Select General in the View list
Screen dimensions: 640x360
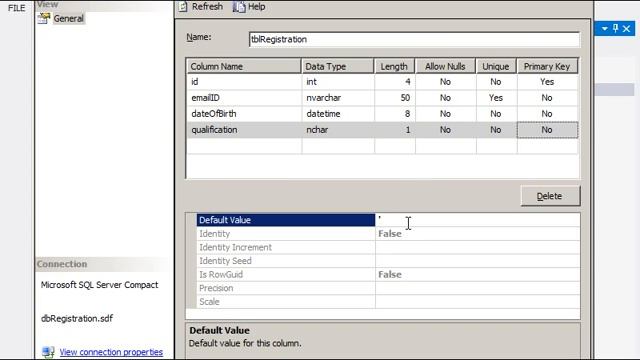pyautogui.click(x=69, y=18)
